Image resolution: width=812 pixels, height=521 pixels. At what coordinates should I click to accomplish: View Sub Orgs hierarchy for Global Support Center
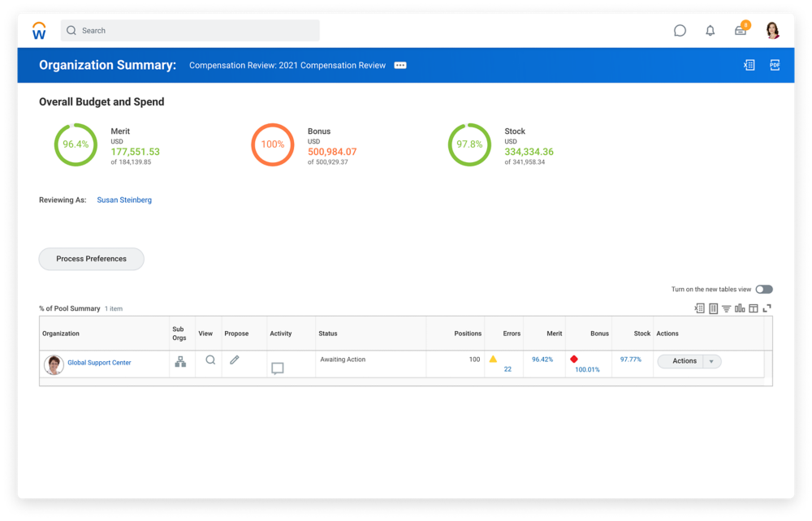[180, 361]
